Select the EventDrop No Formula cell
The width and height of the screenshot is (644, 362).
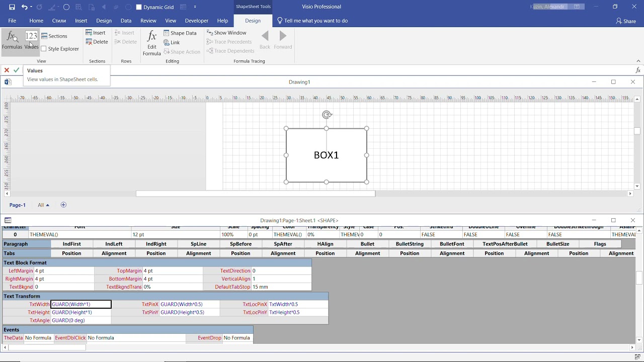[237, 338]
